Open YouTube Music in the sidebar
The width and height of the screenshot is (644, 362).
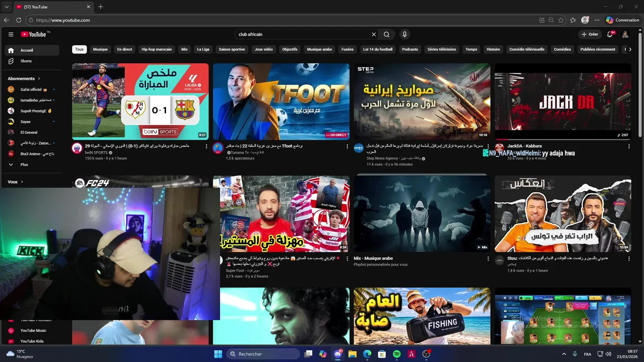tap(32, 330)
